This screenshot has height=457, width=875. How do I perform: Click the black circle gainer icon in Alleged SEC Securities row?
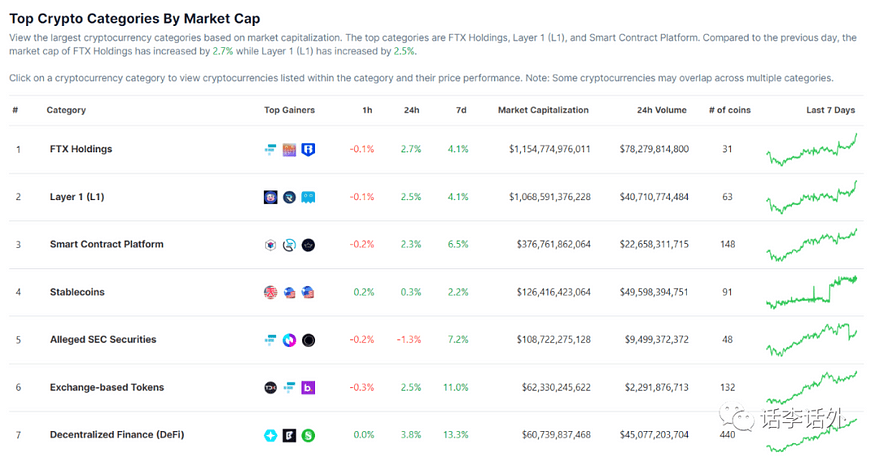point(308,340)
